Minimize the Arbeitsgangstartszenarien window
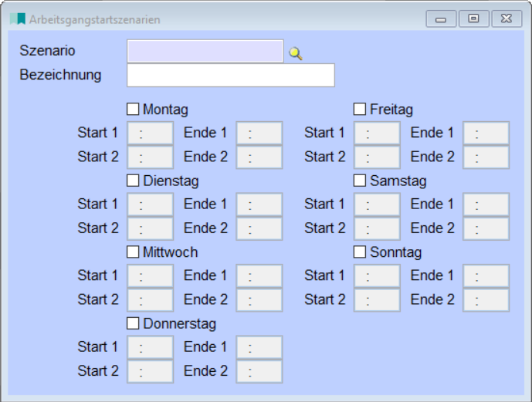The height and width of the screenshot is (402, 532). (441, 19)
